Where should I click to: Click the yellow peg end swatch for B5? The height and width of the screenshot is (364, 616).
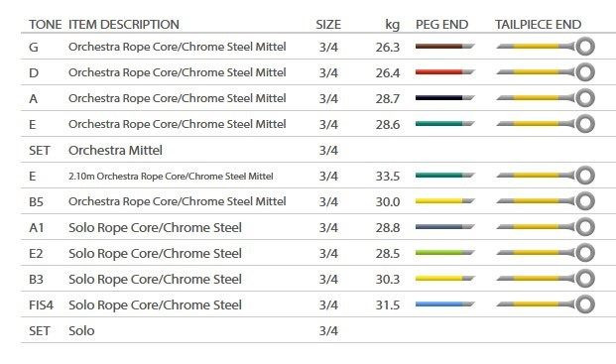(x=445, y=201)
